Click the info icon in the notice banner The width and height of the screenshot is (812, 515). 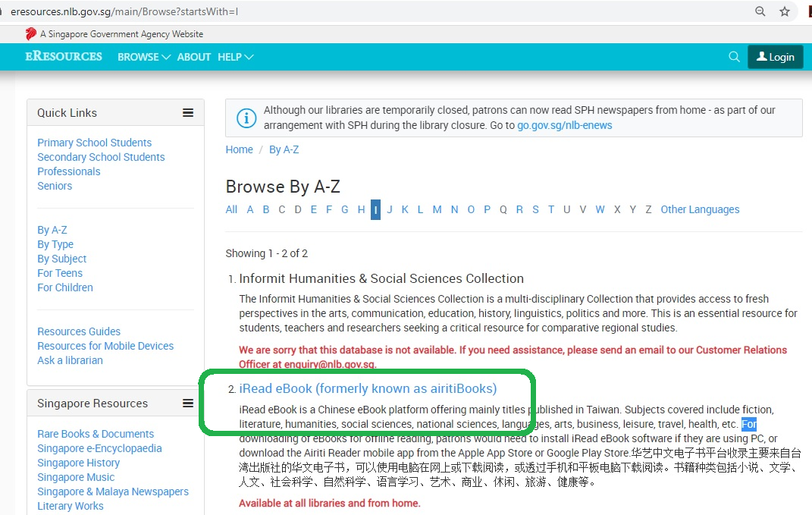point(246,118)
